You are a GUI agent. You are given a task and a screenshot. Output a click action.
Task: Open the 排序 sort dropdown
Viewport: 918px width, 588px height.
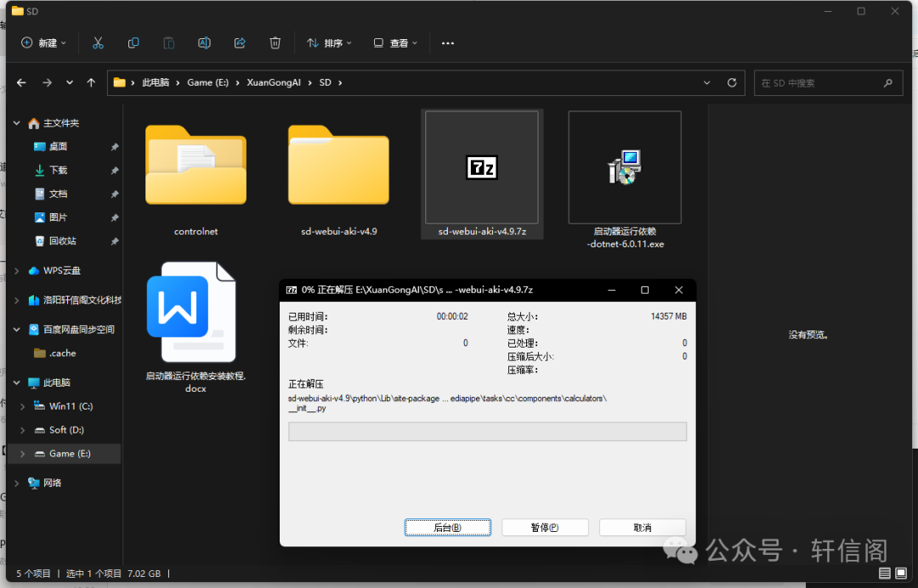pos(328,42)
